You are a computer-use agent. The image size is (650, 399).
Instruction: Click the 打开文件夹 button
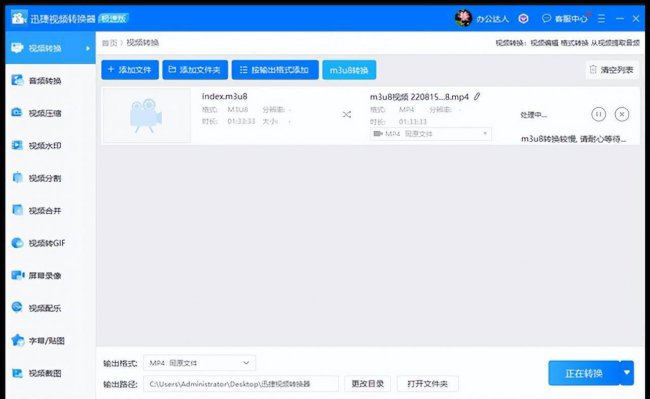427,384
